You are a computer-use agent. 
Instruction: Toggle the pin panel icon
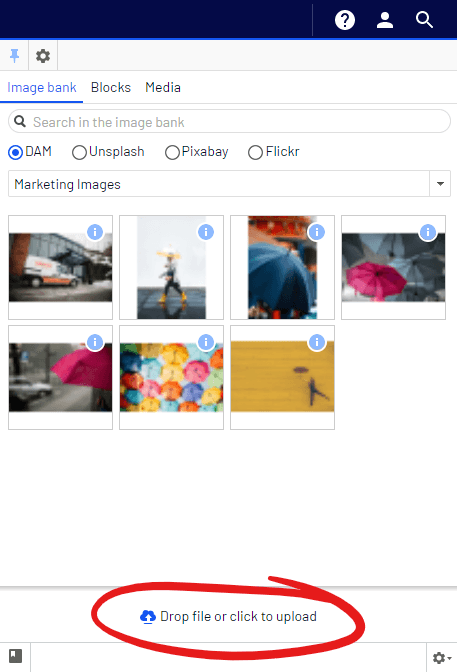tap(15, 56)
